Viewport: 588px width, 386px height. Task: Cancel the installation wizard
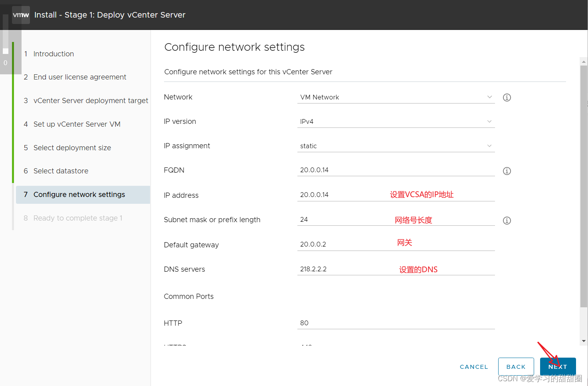pyautogui.click(x=474, y=367)
